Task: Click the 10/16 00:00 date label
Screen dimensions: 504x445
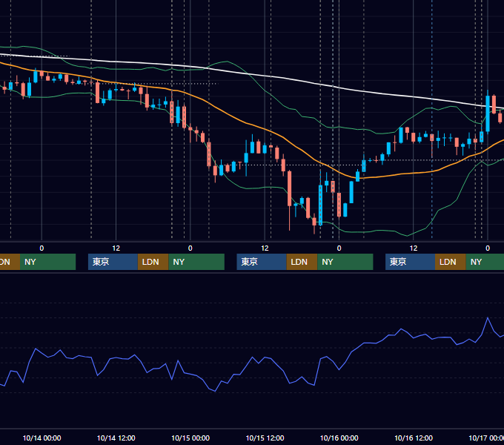Action: pos(339,438)
